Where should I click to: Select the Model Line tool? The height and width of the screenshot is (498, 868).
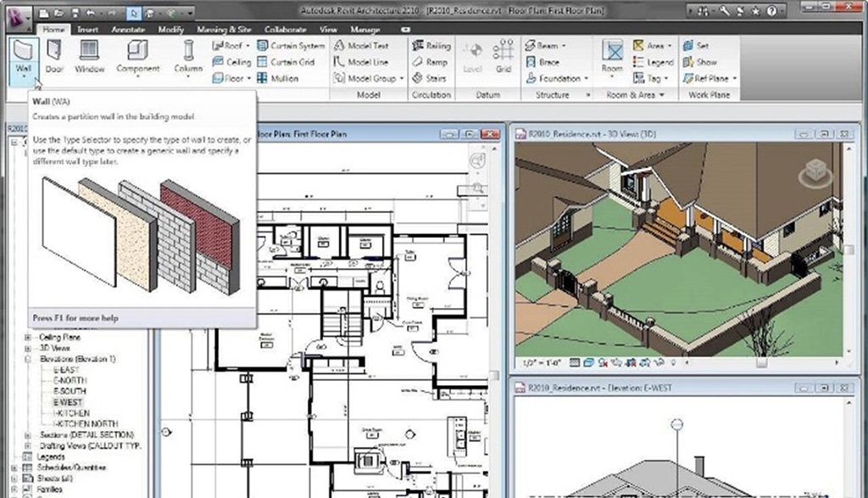361,62
